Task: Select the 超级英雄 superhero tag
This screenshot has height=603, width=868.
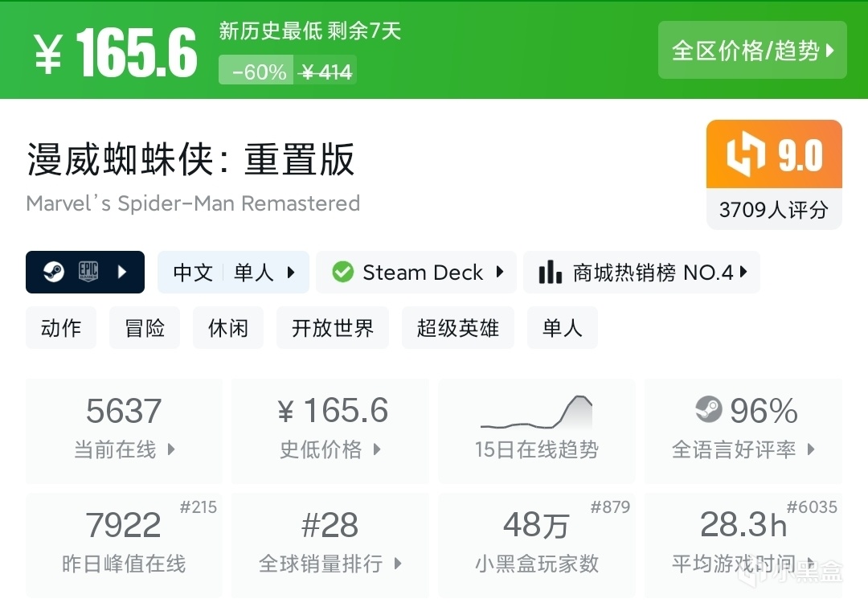Action: click(458, 328)
